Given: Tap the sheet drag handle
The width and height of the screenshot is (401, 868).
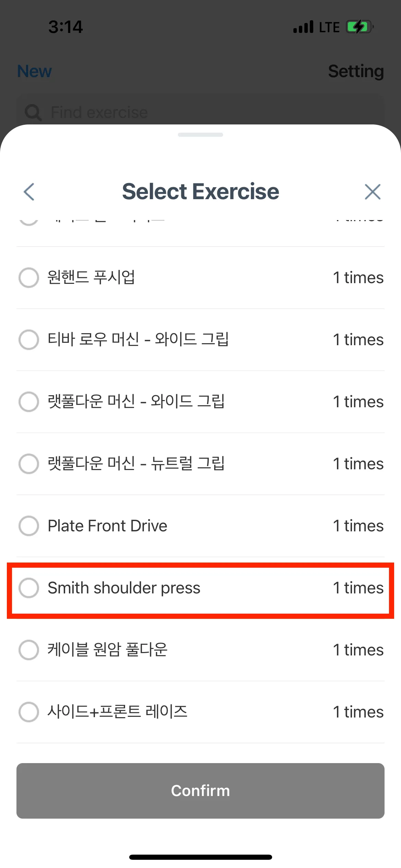Looking at the screenshot, I should 200,135.
